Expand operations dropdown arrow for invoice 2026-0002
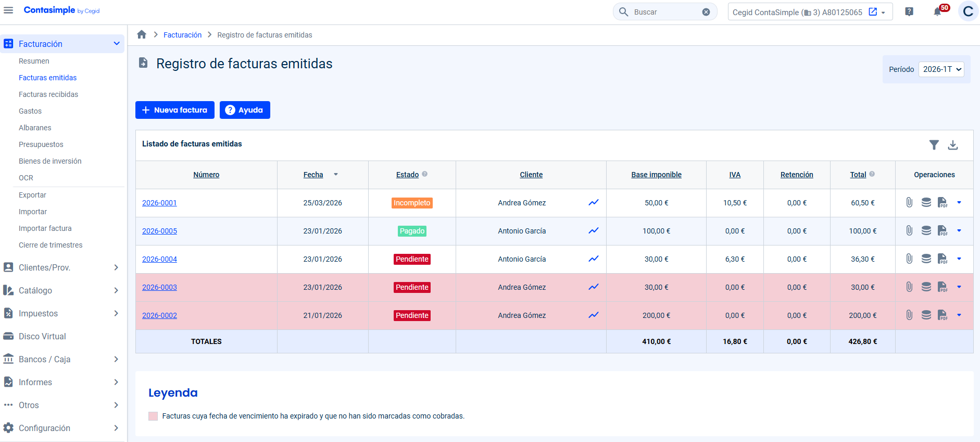This screenshot has width=980, height=442. (x=959, y=315)
